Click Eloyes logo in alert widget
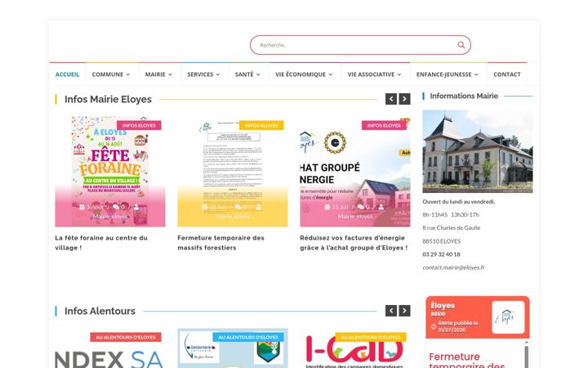The width and height of the screenshot is (588, 368). point(508,317)
